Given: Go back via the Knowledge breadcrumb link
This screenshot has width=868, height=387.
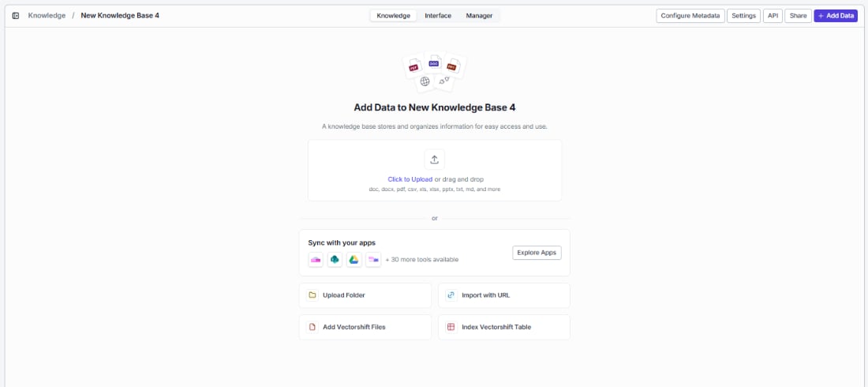Looking at the screenshot, I should click(47, 16).
